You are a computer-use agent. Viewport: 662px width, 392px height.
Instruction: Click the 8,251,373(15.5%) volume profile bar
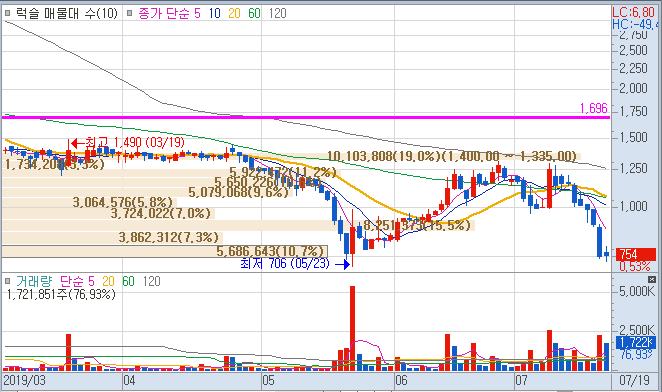click(x=239, y=226)
